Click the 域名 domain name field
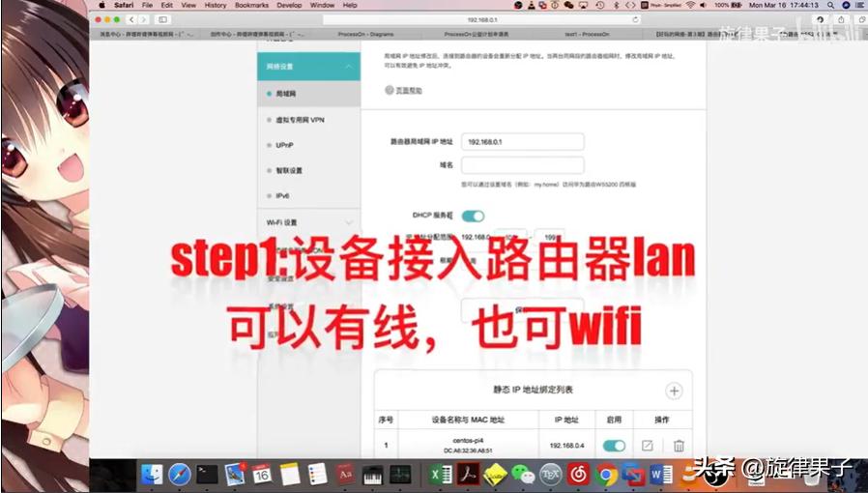Viewport: 868px width, 493px height. pos(523,165)
